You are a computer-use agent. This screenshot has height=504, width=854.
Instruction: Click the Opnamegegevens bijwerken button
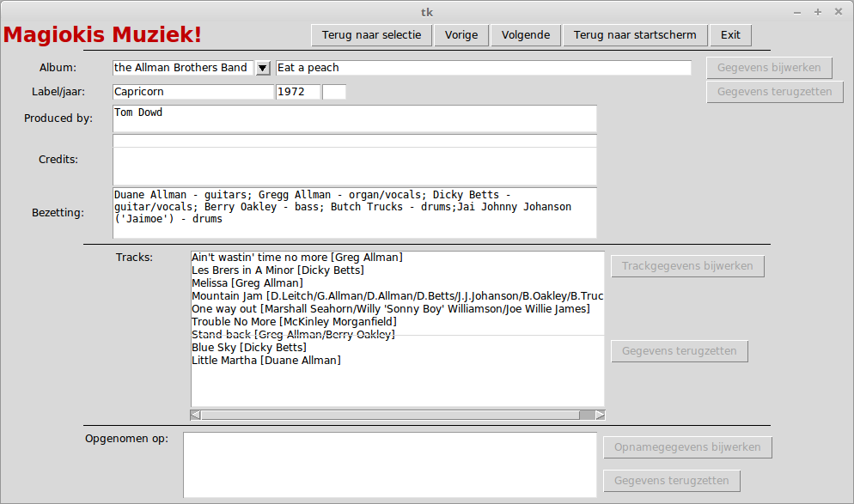(687, 447)
